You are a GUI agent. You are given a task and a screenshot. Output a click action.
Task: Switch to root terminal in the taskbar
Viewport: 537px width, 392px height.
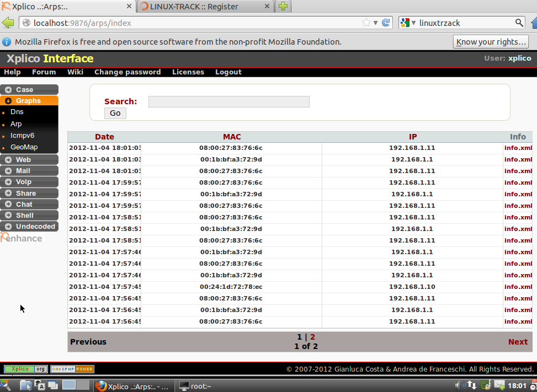[195, 386]
